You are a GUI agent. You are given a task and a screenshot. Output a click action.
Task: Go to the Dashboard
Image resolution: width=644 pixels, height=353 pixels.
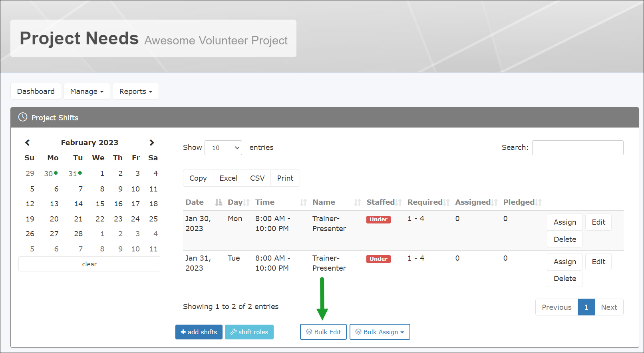click(36, 92)
